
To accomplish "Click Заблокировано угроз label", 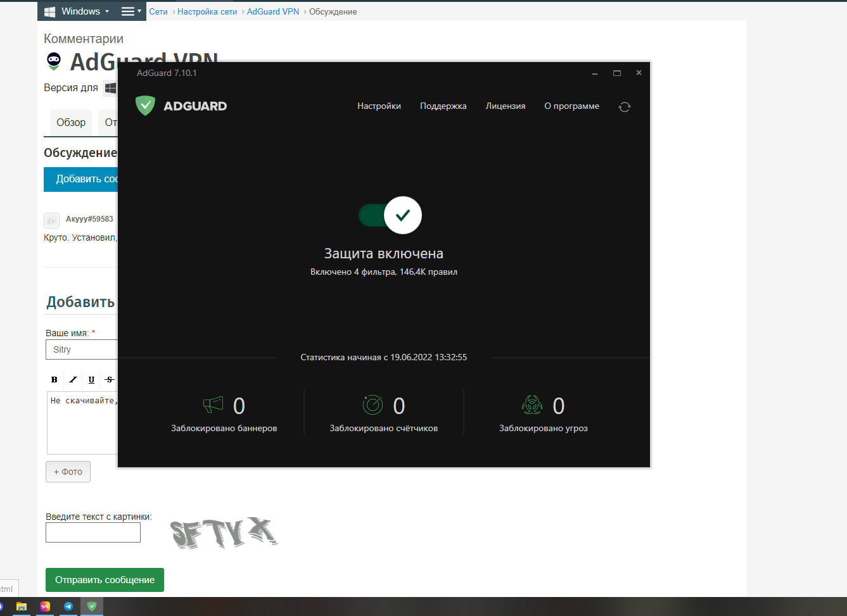I will point(544,429).
